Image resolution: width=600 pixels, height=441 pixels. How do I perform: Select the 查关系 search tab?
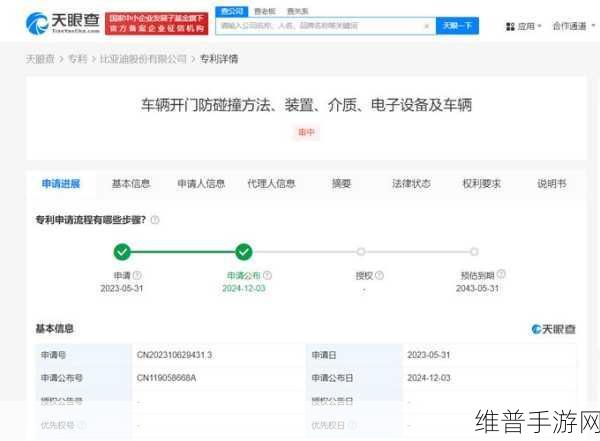[x=297, y=11]
